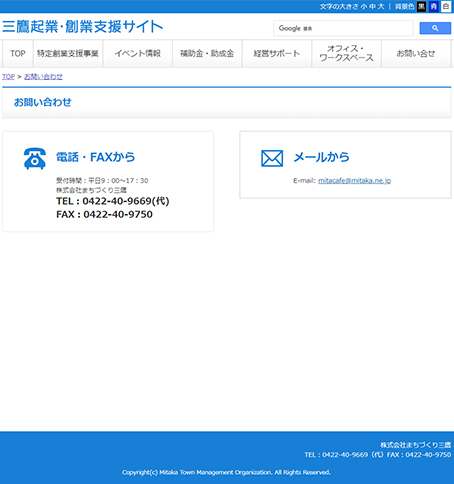Open オフィス・ワークスペース menu item

[x=347, y=53]
